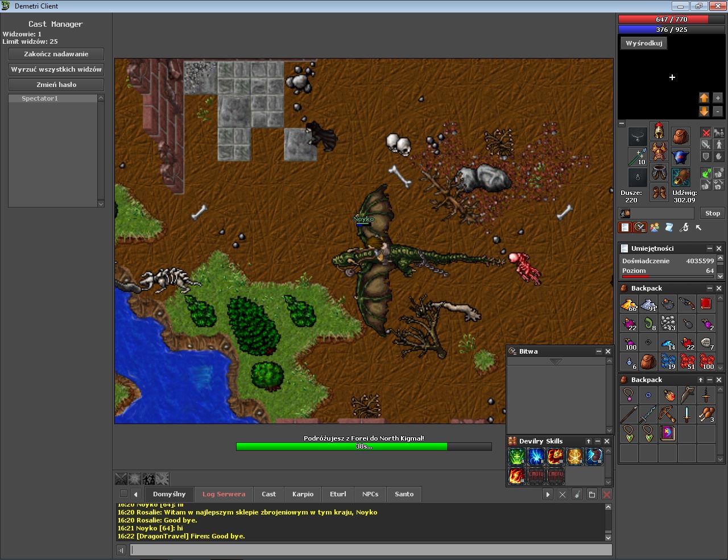
Task: Click the helmet equipment slot
Action: point(659,131)
